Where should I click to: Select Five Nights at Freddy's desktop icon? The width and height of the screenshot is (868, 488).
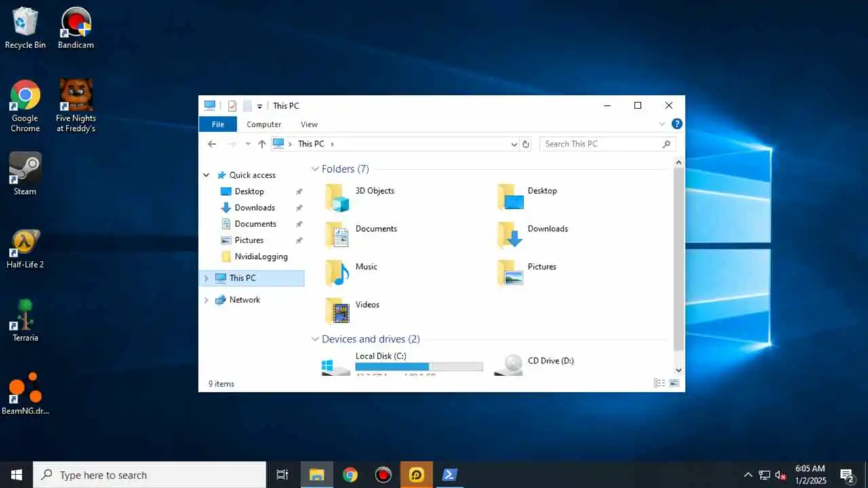tap(75, 106)
